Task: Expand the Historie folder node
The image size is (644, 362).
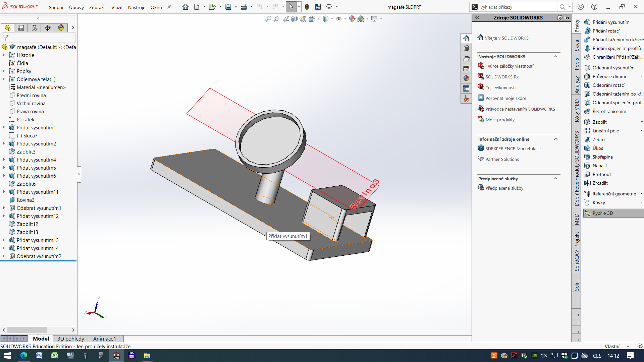Action: pyautogui.click(x=4, y=55)
